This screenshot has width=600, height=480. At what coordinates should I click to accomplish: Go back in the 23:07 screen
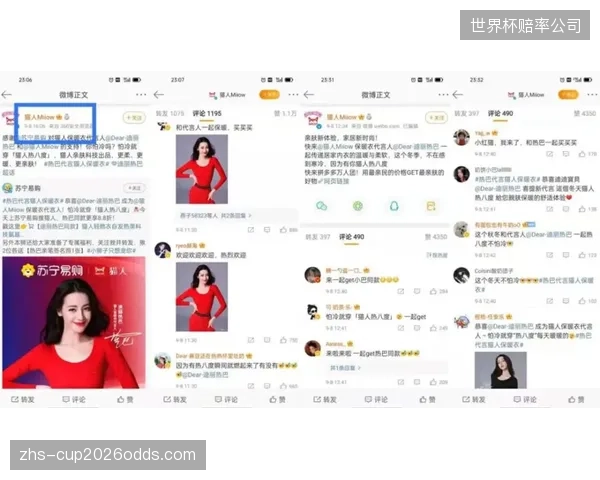point(158,95)
